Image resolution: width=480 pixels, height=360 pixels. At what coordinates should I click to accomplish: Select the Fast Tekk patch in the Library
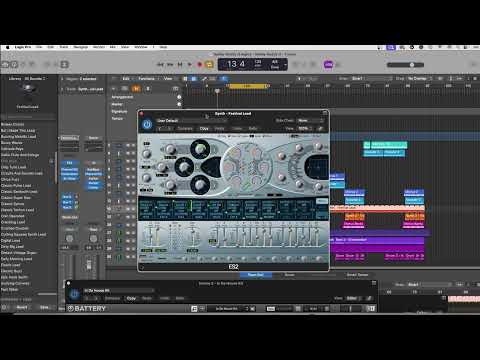point(10,290)
